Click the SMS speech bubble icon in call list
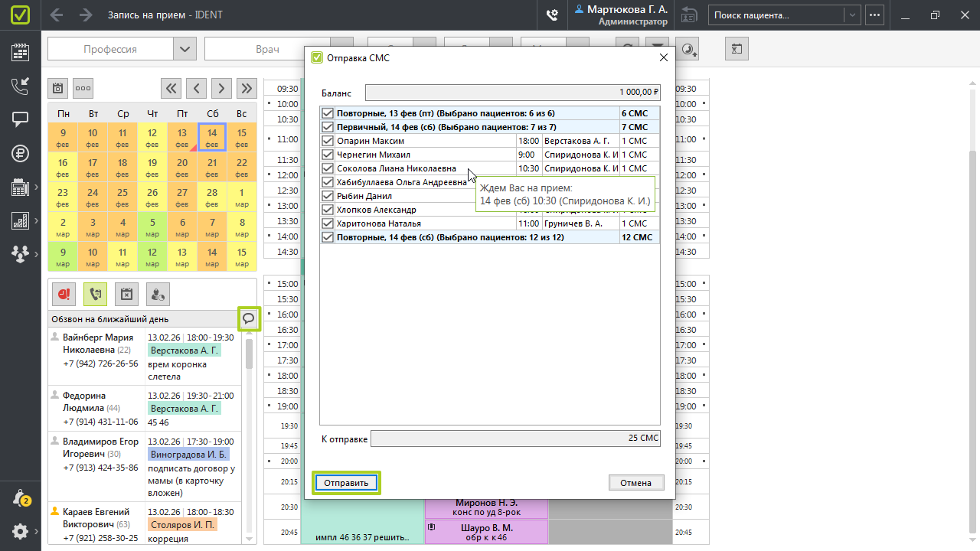The height and width of the screenshot is (551, 980). [x=249, y=318]
